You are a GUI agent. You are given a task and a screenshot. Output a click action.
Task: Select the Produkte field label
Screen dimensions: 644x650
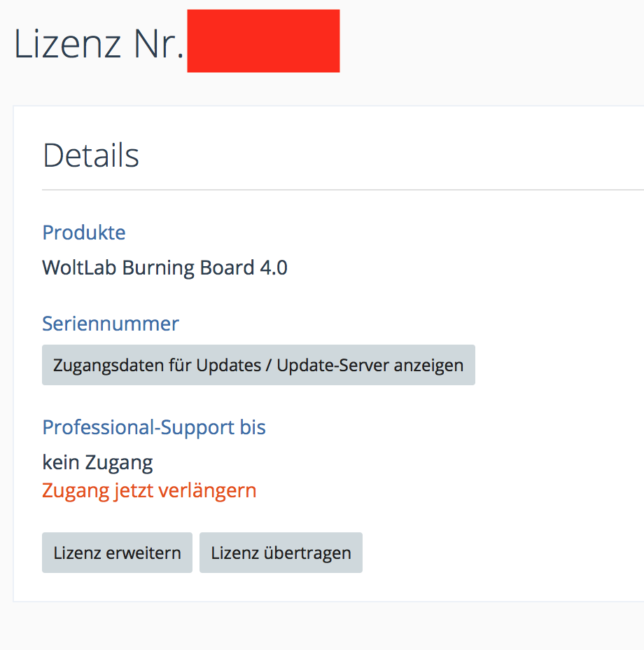click(84, 233)
